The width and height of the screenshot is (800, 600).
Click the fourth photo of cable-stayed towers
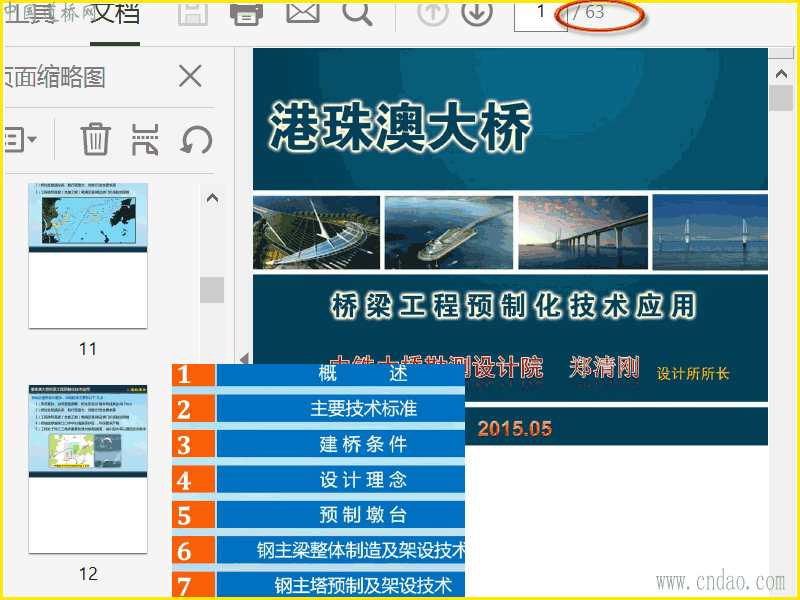coord(710,233)
